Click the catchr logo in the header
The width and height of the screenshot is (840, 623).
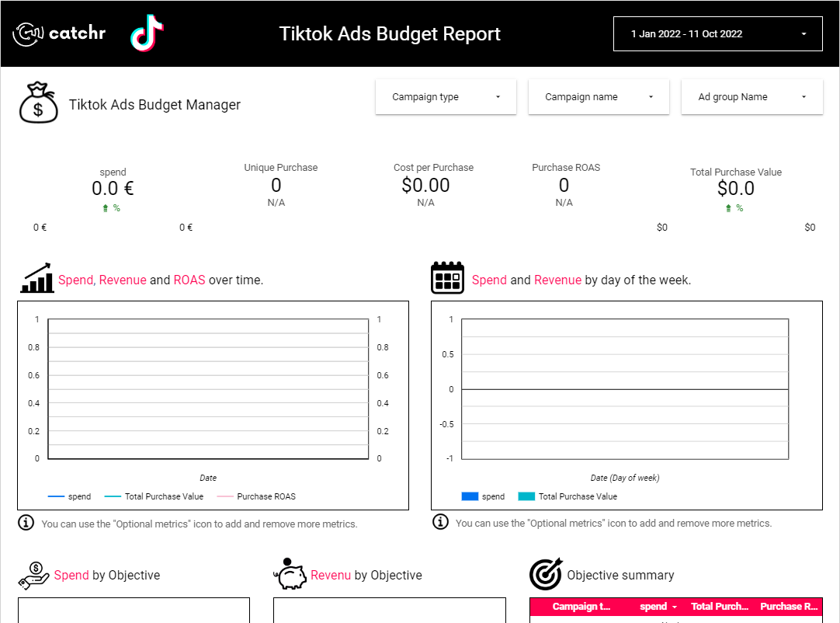pos(58,33)
